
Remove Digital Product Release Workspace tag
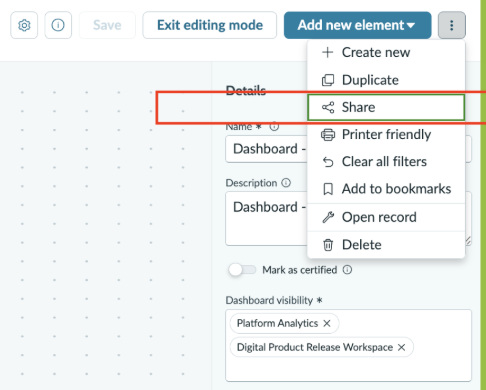[402, 347]
